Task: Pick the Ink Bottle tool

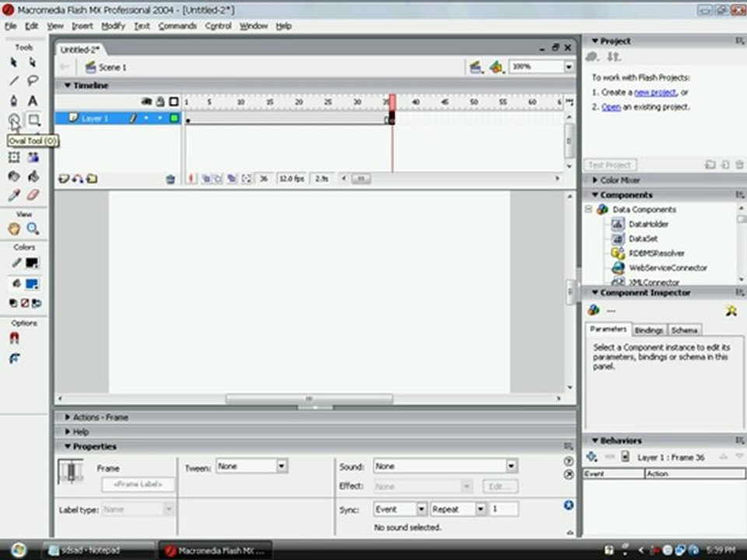Action: [13, 177]
